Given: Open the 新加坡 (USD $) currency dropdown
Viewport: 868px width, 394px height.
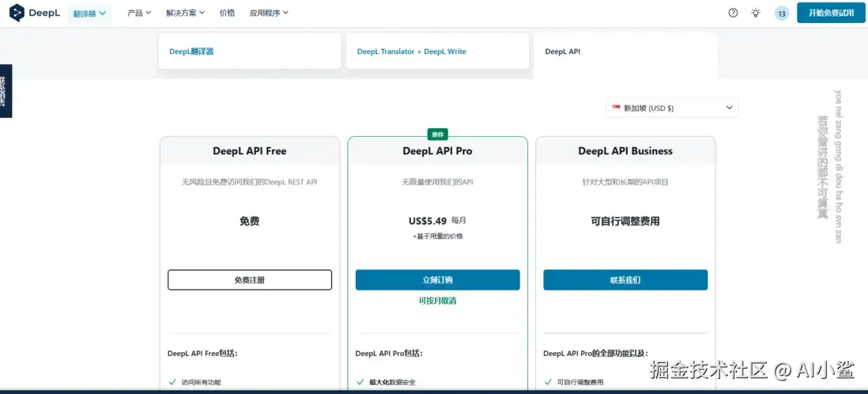Looking at the screenshot, I should [x=671, y=108].
